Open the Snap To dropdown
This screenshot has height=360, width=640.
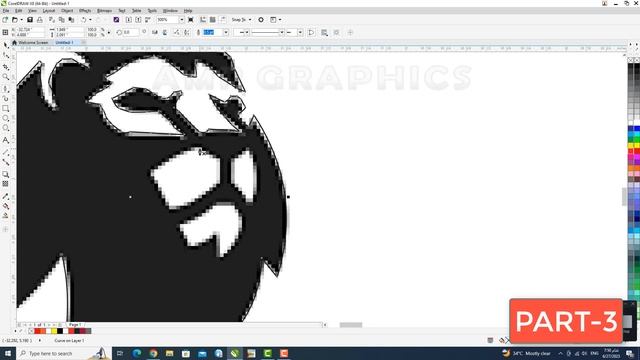(x=241, y=20)
